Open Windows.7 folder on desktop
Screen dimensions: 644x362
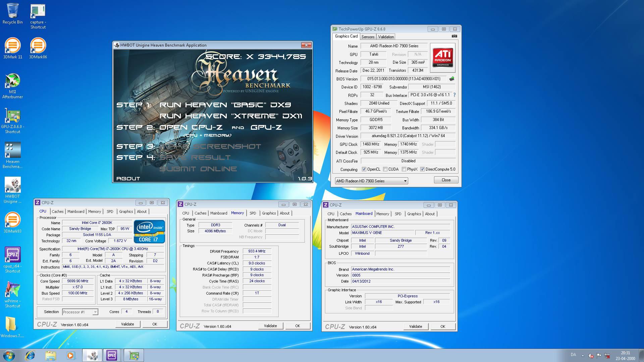pos(12,327)
